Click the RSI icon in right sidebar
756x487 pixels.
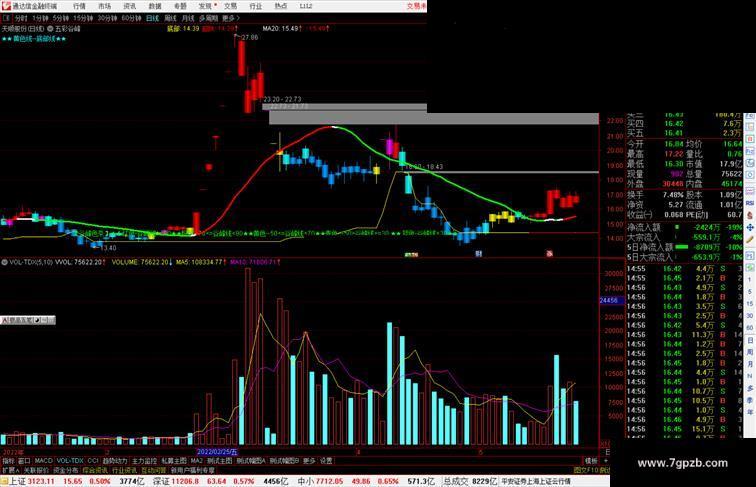pyautogui.click(x=750, y=203)
